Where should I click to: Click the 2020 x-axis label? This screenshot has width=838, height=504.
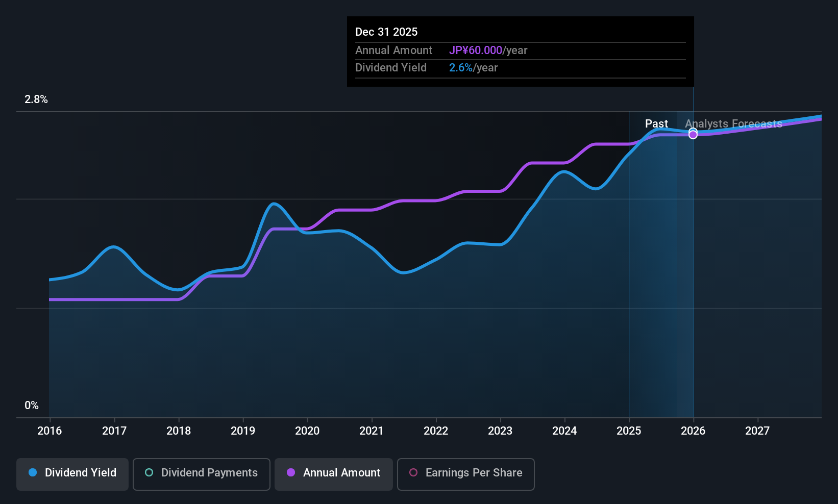[x=307, y=431]
